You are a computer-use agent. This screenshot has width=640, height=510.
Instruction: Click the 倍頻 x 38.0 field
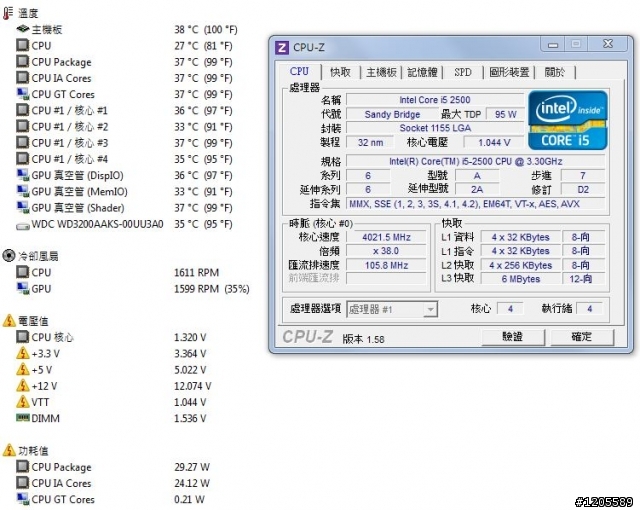click(387, 251)
